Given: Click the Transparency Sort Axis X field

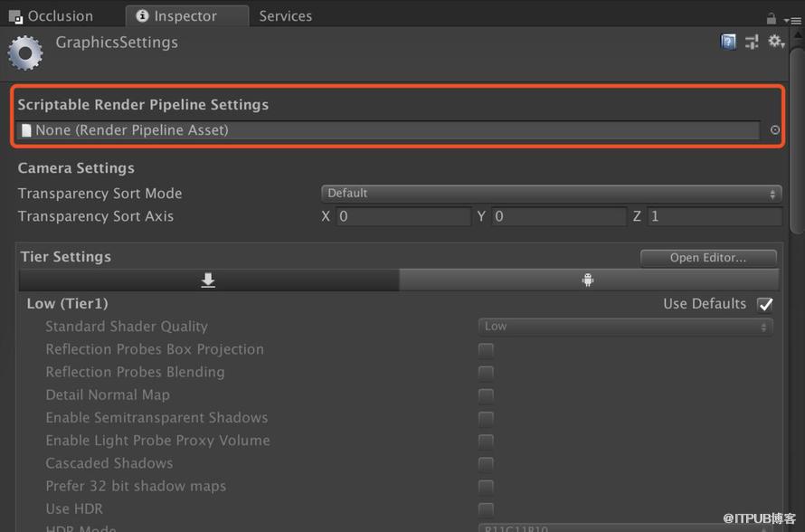Looking at the screenshot, I should (403, 217).
